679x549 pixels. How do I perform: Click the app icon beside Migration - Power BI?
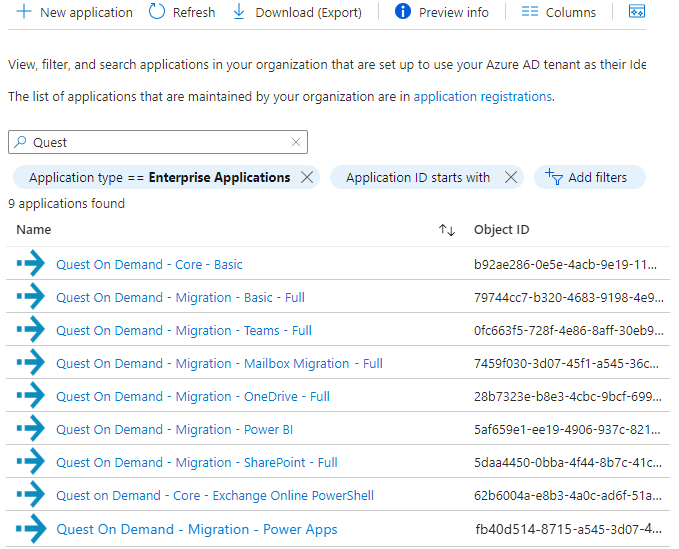click(31, 430)
